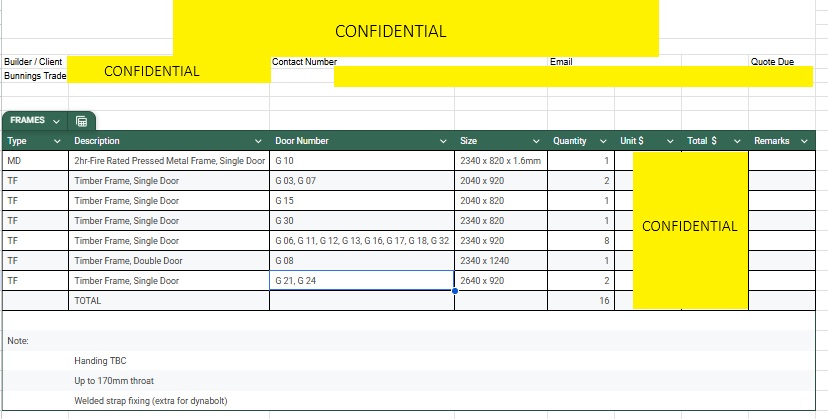This screenshot has height=419, width=828.
Task: Select the 'Bunnings Trade' cell
Action: [35, 76]
